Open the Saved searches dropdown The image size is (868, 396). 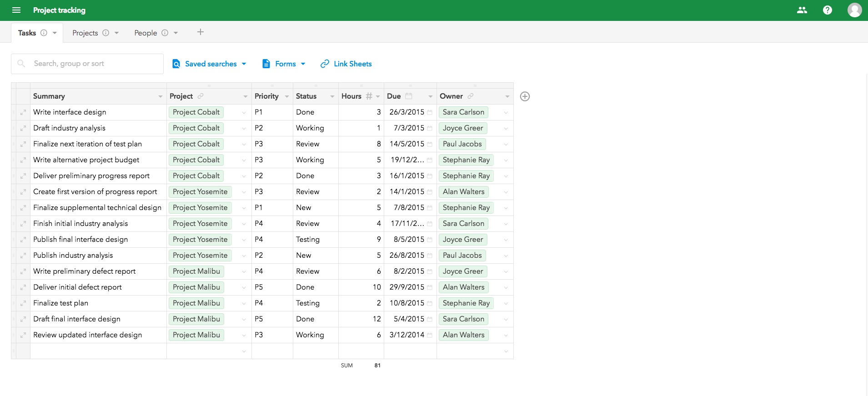click(x=210, y=64)
